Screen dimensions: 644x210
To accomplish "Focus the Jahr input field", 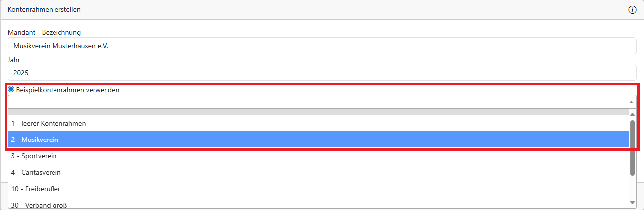I will pos(322,72).
